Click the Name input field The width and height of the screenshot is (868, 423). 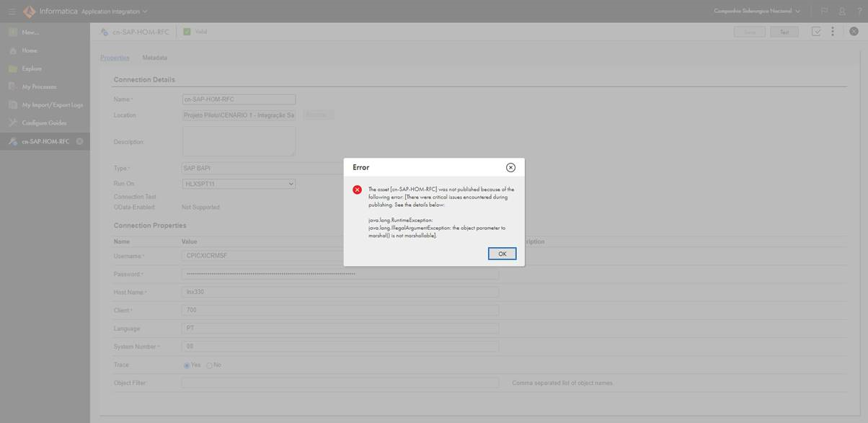tap(239, 99)
